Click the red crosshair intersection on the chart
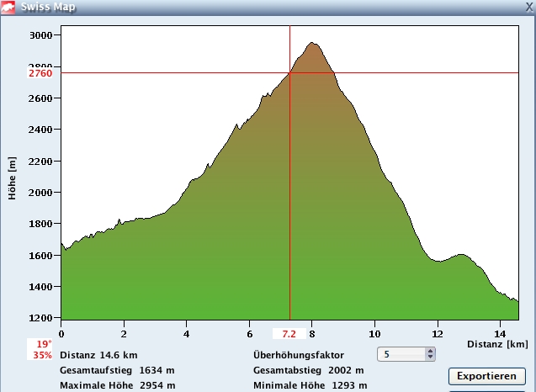This screenshot has width=536, height=392. click(289, 73)
